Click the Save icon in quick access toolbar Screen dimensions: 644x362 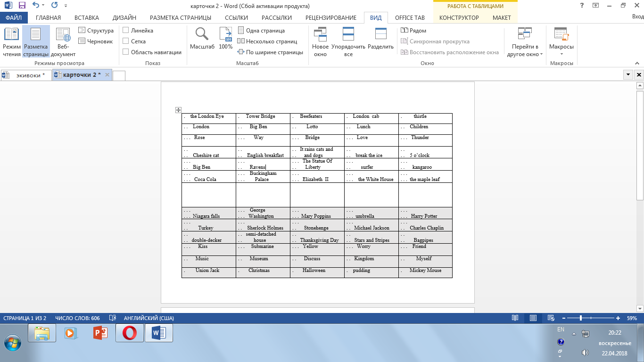pyautogui.click(x=22, y=6)
